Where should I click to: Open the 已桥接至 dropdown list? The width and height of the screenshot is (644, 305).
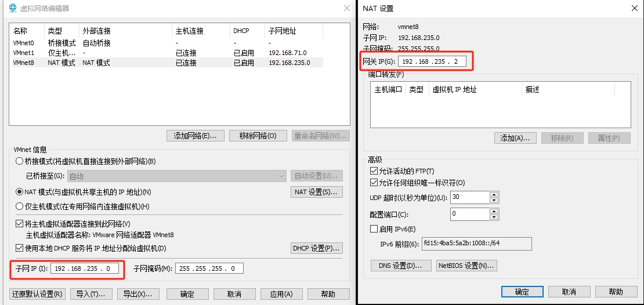[x=281, y=176]
